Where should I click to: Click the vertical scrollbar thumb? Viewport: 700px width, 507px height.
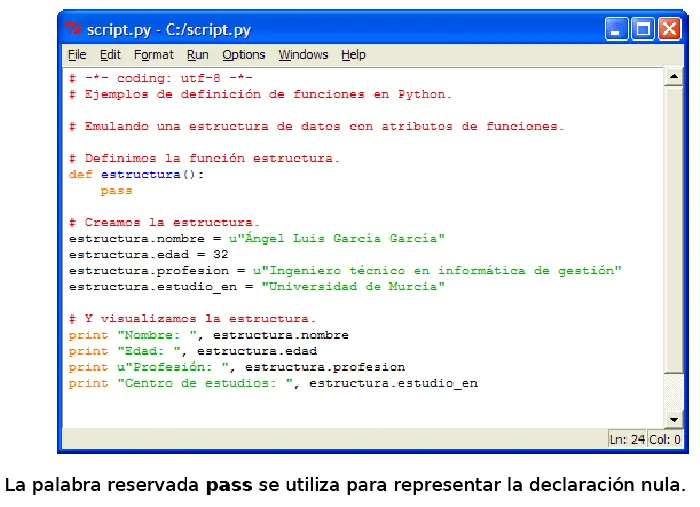[x=674, y=230]
